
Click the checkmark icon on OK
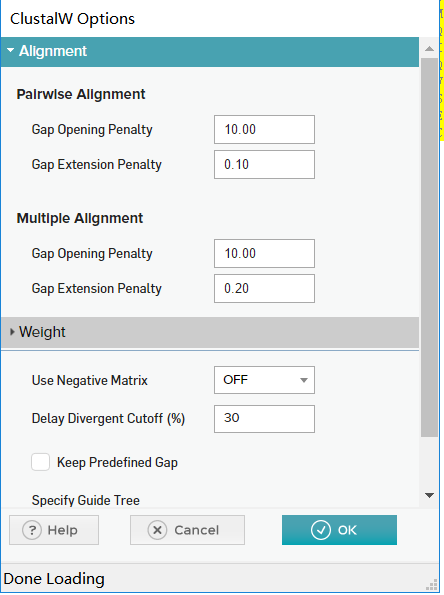[321, 530]
